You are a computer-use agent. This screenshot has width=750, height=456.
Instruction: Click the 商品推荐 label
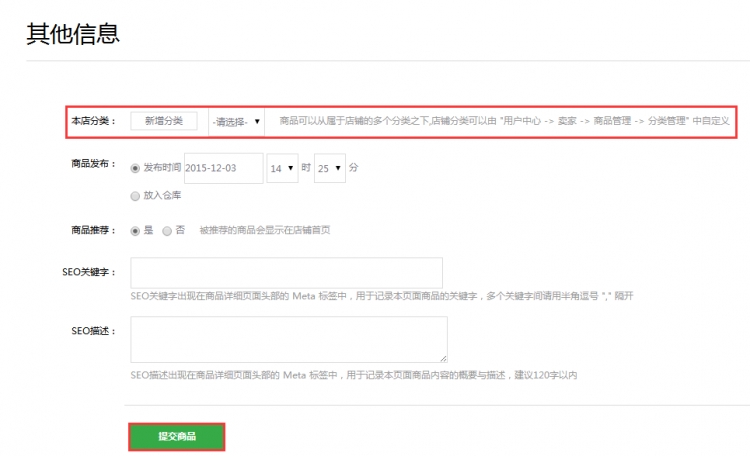pos(93,230)
